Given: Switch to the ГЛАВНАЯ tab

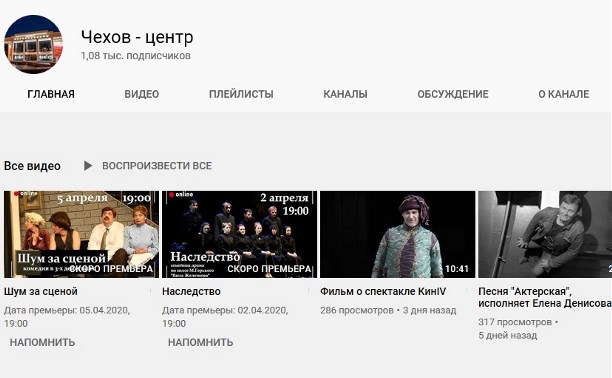Looking at the screenshot, I should (51, 94).
